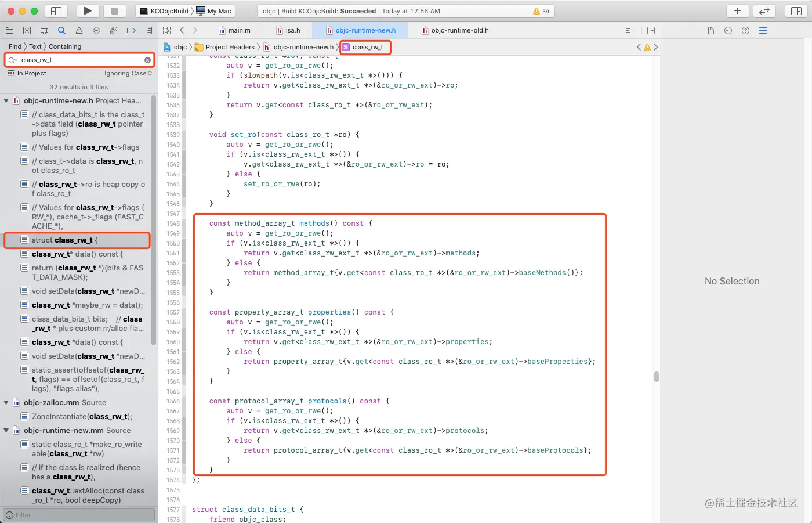Show the Attributes inspector sliders icon
The image size is (812, 523).
(763, 30)
